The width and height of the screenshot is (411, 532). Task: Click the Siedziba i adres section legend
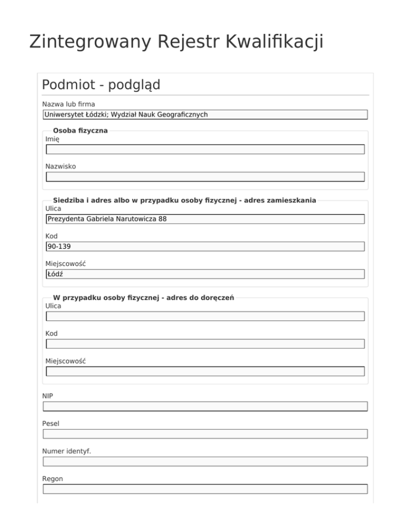coord(184,200)
